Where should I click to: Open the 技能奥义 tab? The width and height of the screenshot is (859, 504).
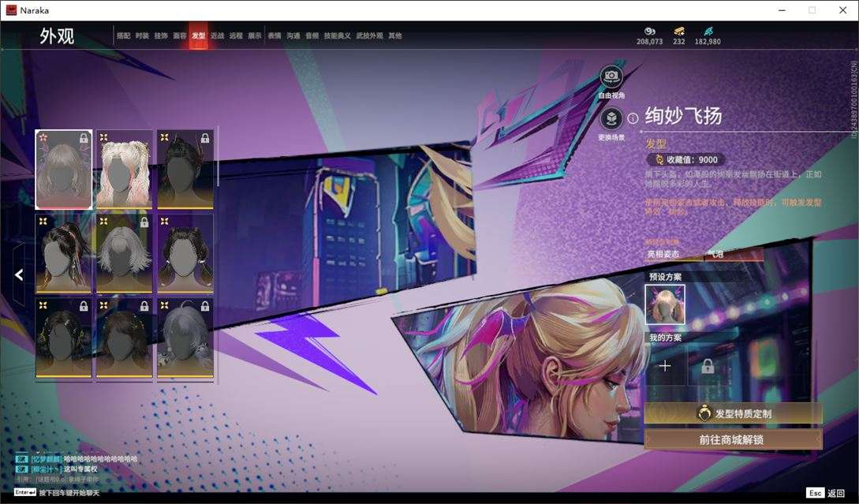(337, 35)
